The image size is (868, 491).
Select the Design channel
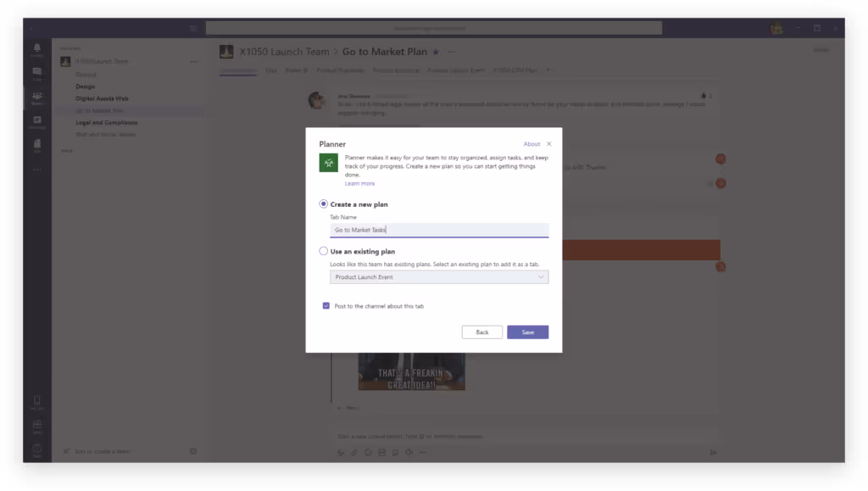pos(86,86)
